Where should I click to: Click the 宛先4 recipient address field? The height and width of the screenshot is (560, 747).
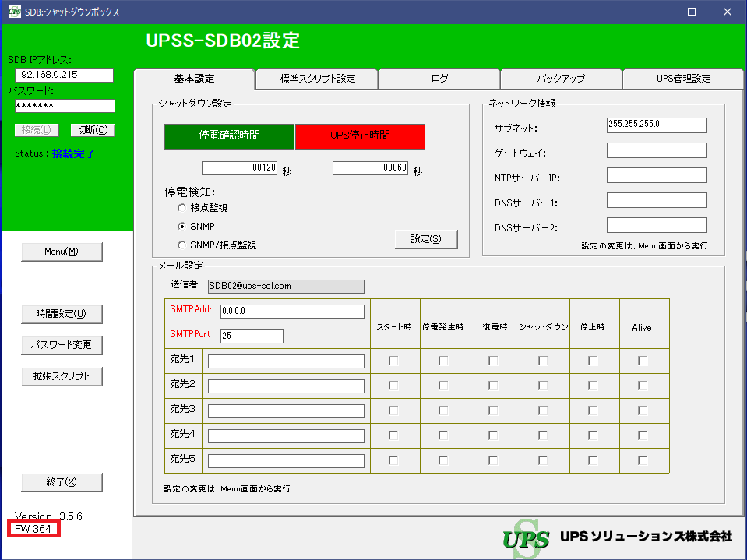tap(286, 436)
